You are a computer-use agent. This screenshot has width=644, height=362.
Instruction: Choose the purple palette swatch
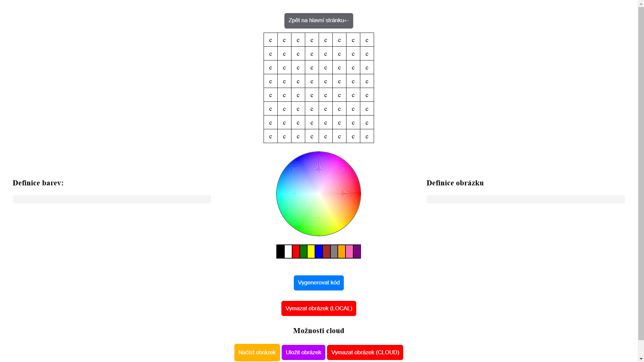(x=357, y=252)
